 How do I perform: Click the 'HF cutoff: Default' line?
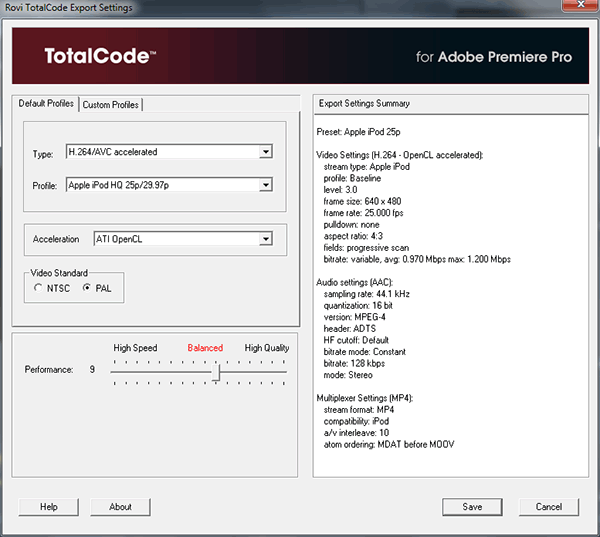[356, 340]
